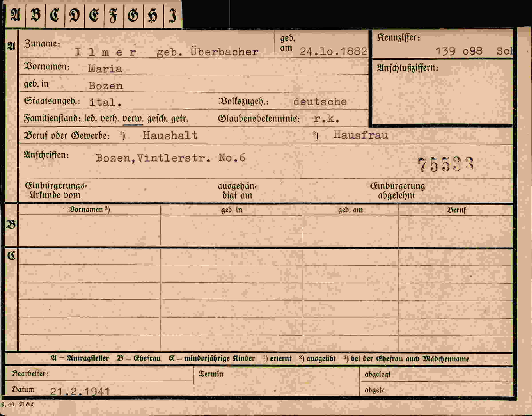Screen dimensions: 532x416
Task: Click birthplace 'Bozen' next to 'geb. in'
Action: [106, 85]
